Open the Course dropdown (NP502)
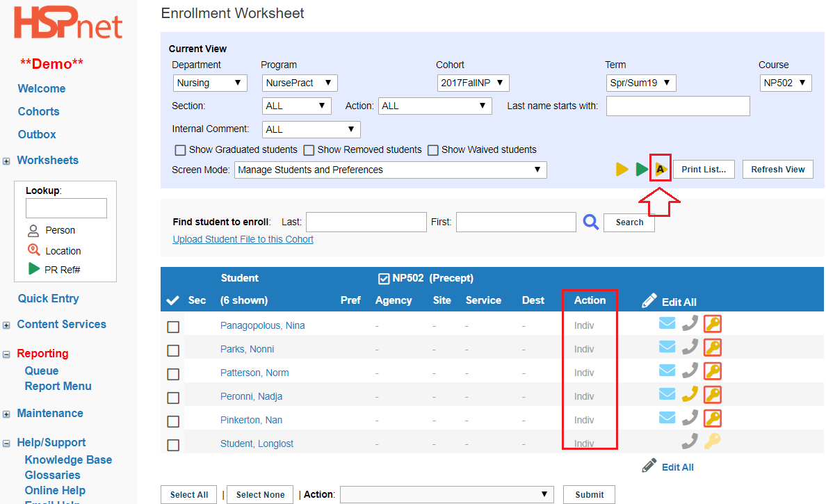Viewport: 826px width, 504px height. pyautogui.click(x=786, y=83)
